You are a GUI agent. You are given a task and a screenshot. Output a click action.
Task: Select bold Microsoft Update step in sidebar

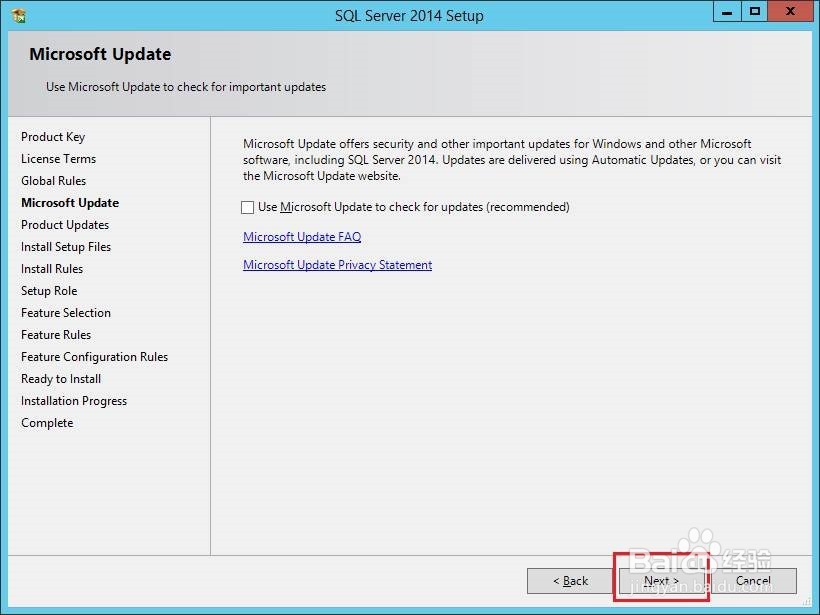[70, 203]
